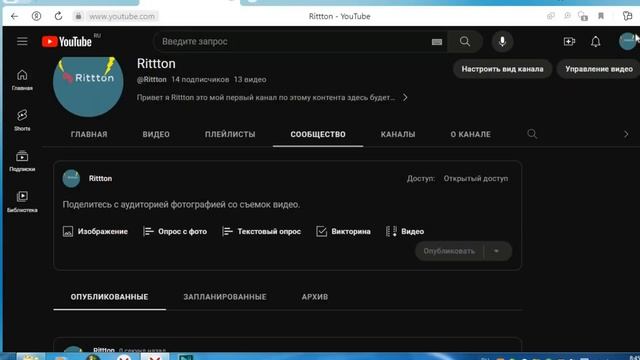Open the notifications bell

coord(596,42)
